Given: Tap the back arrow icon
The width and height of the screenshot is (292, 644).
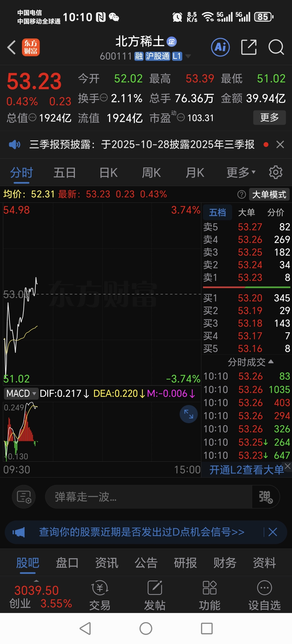Looking at the screenshot, I should 11,47.
